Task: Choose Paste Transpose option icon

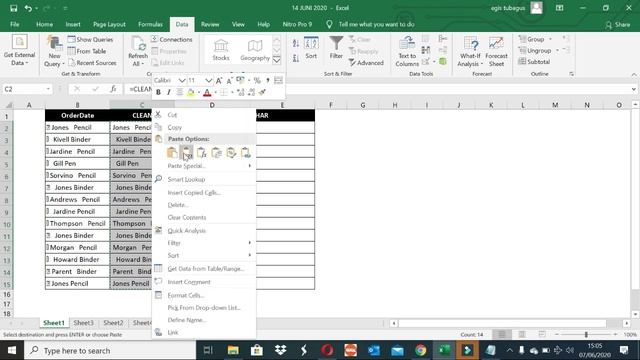Action: [x=216, y=153]
